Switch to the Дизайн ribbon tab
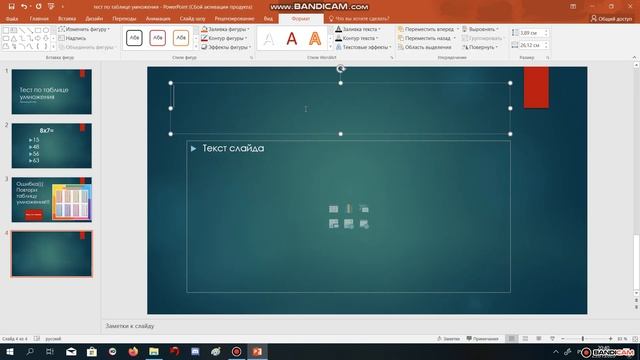Viewport: 640px width, 360px height. 94,19
